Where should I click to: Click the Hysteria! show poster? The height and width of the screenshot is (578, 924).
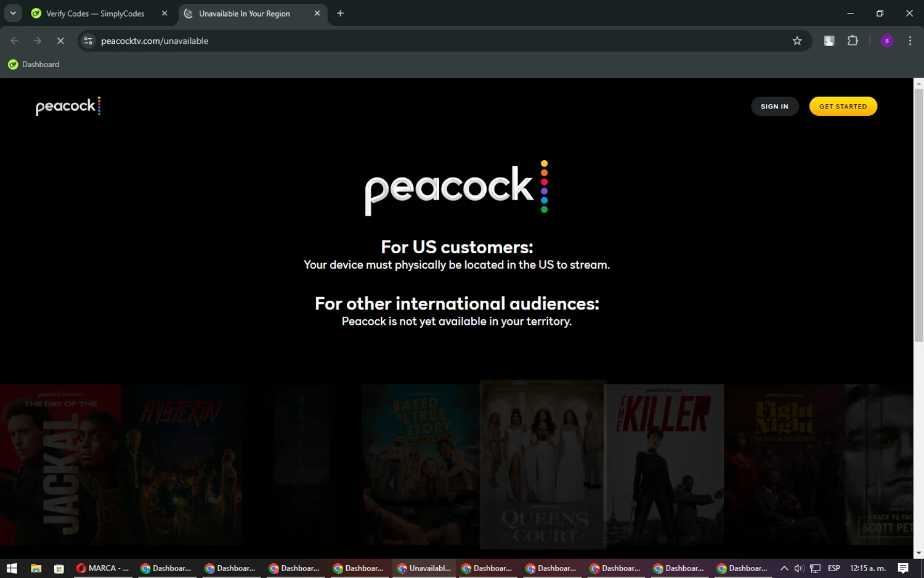point(181,465)
